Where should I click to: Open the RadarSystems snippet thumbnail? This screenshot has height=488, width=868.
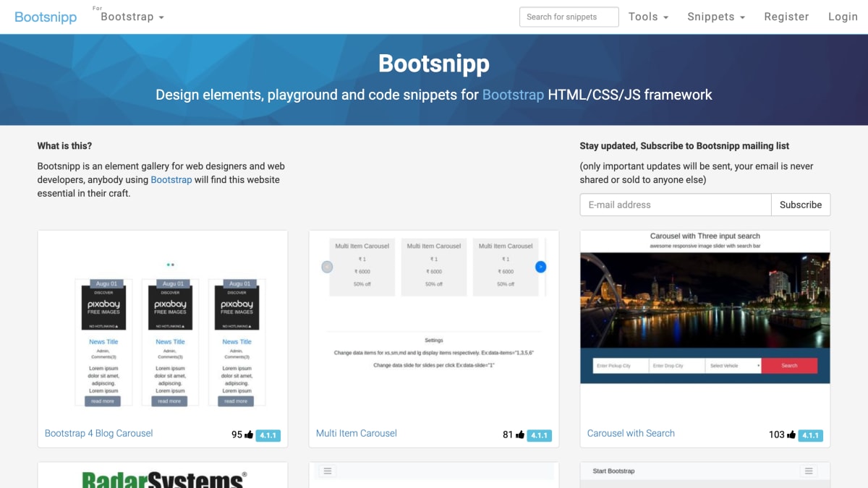point(163,476)
